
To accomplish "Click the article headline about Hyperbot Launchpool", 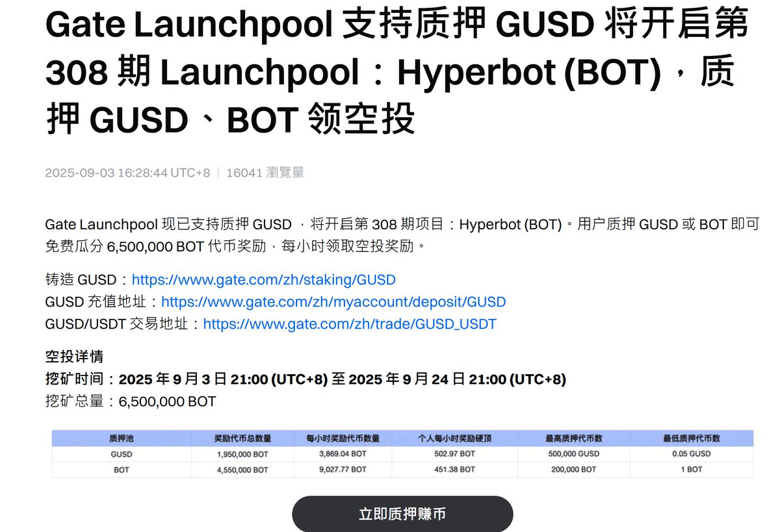I will pos(396,72).
